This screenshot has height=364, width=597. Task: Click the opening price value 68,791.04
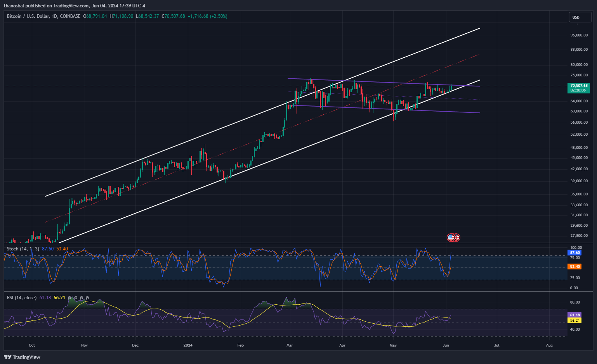[x=97, y=16]
